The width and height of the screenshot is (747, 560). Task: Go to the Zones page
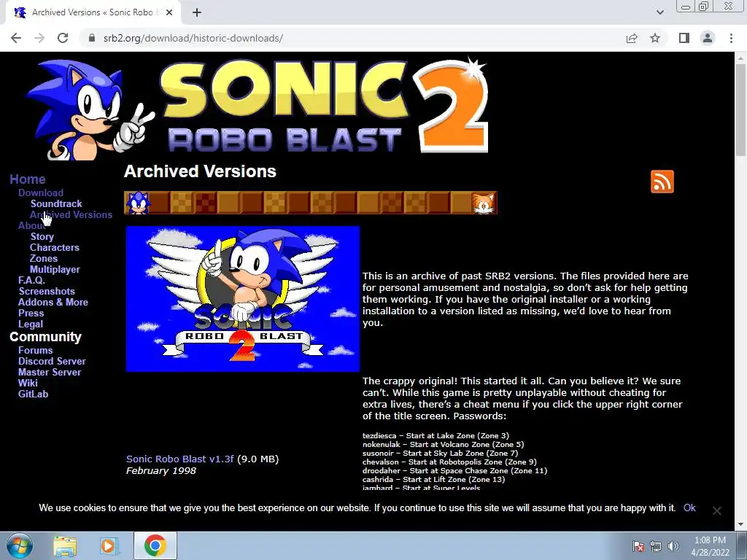pyautogui.click(x=43, y=258)
